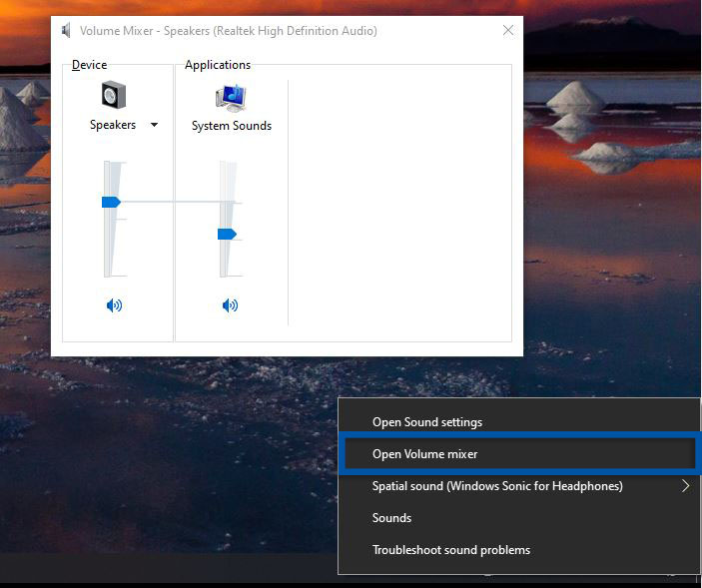
Task: Expand the Speakers device dropdown arrow
Action: click(x=154, y=125)
